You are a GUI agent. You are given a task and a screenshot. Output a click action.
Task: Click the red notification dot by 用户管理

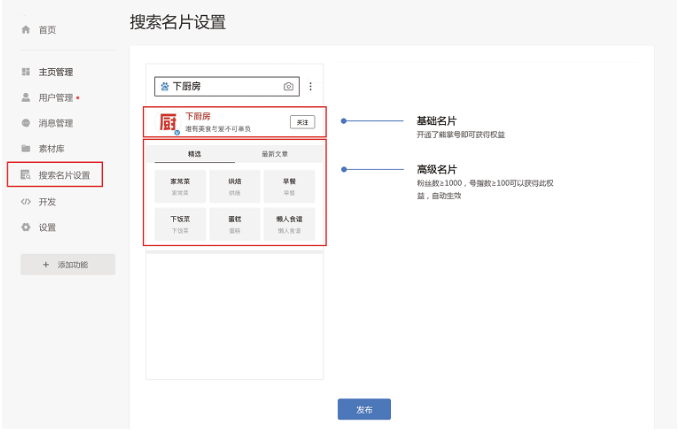78,98
